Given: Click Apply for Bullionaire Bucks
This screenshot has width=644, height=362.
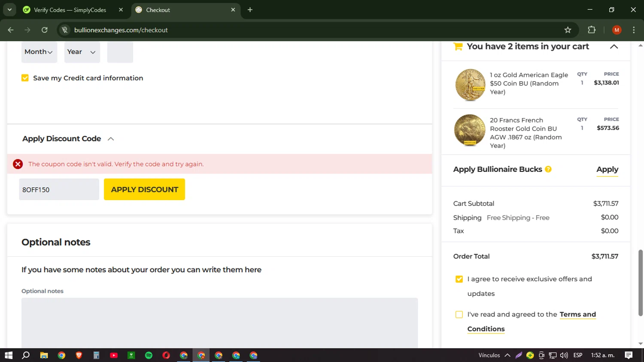Looking at the screenshot, I should (x=607, y=169).
